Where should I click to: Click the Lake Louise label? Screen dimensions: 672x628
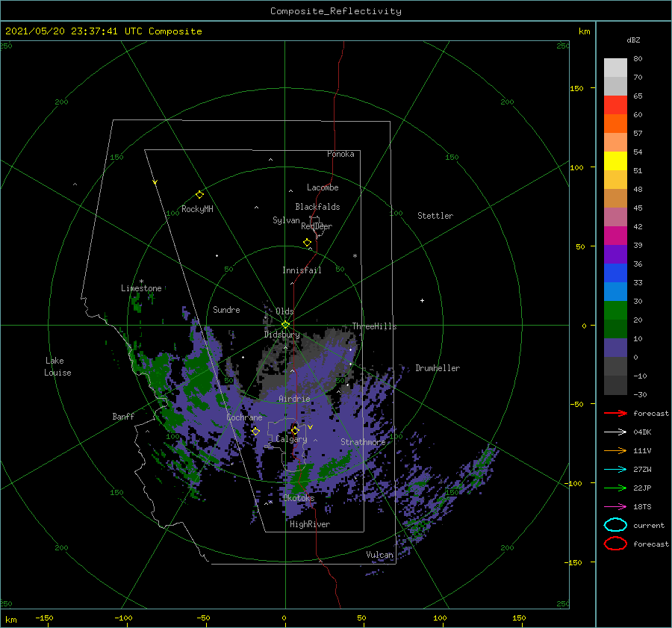pos(57,367)
